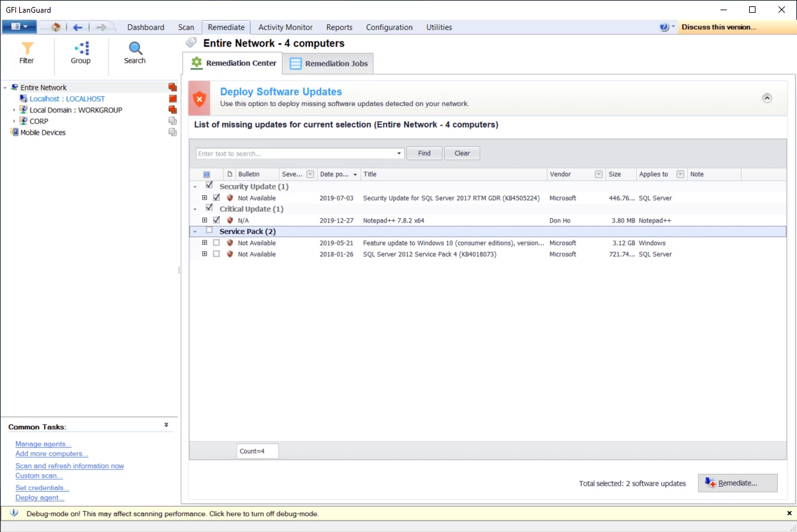
Task: Click the Remediate button
Action: 738,483
